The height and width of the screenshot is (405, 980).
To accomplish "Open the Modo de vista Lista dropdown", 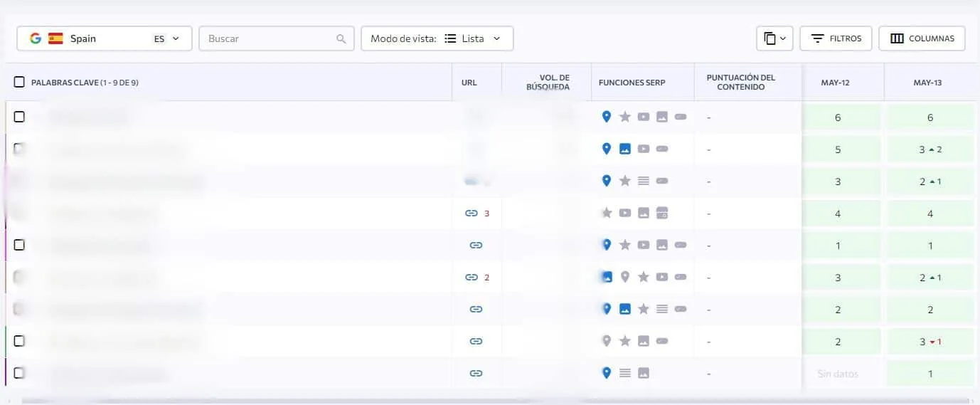I will tap(437, 38).
